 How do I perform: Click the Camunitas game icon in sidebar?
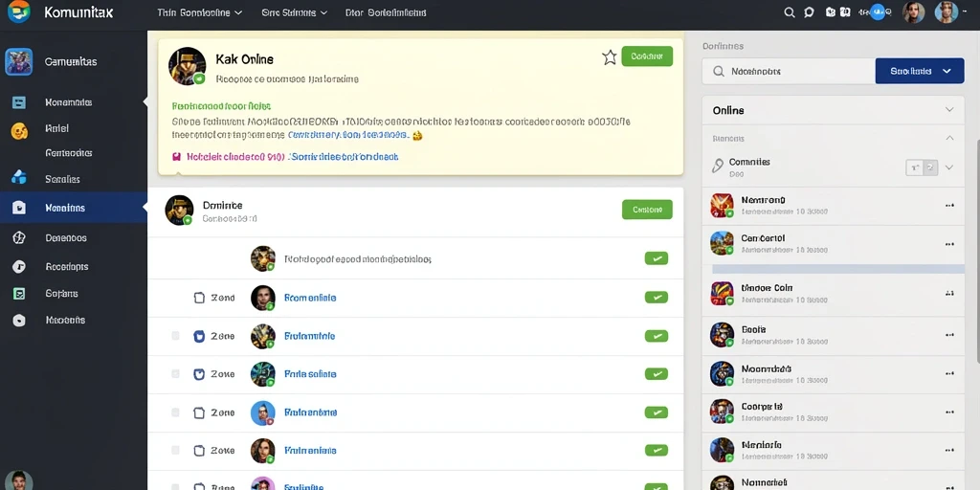(x=19, y=62)
